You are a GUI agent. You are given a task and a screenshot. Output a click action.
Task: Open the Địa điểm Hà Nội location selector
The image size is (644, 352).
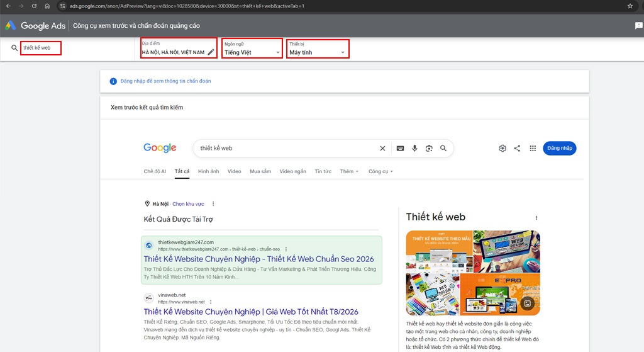tap(179, 48)
